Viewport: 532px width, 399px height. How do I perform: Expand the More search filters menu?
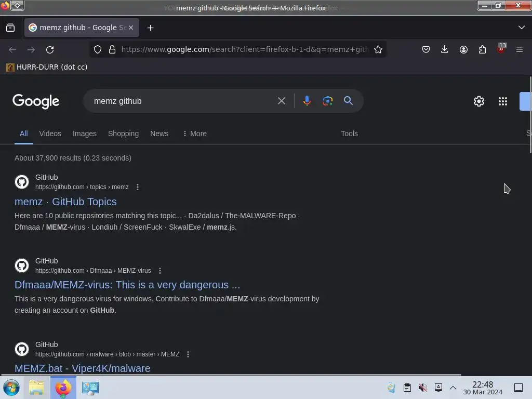[195, 134]
